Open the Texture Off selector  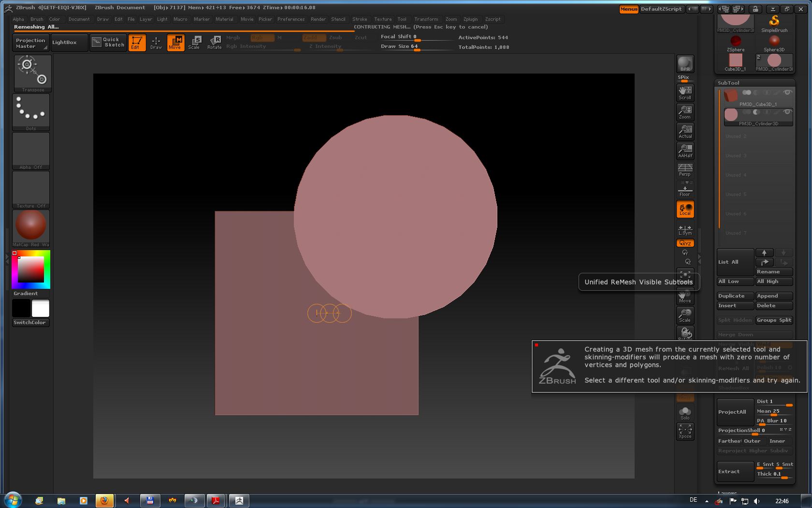click(31, 189)
